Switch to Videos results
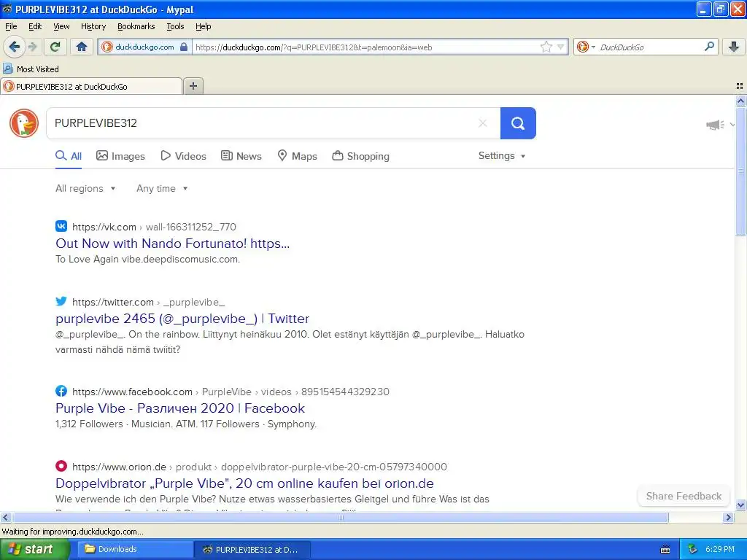The width and height of the screenshot is (747, 560). 183,156
